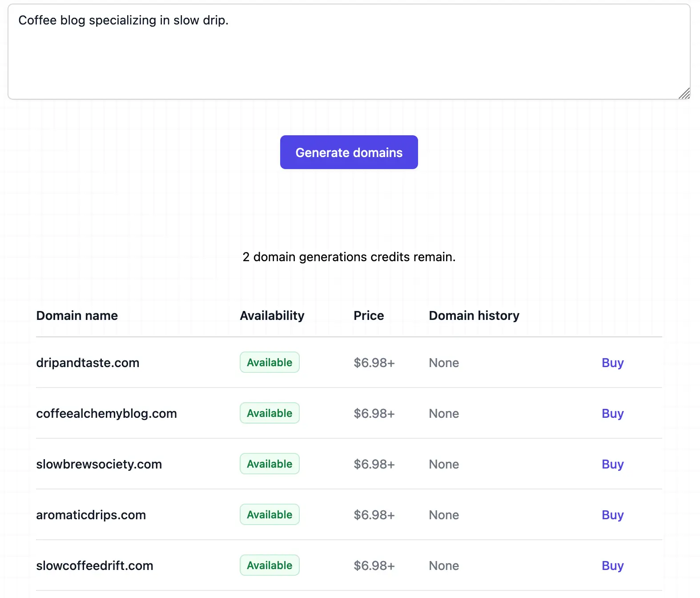The height and width of the screenshot is (598, 700).
Task: Buy the slowcoffeedrift.com domain
Action: click(x=612, y=566)
